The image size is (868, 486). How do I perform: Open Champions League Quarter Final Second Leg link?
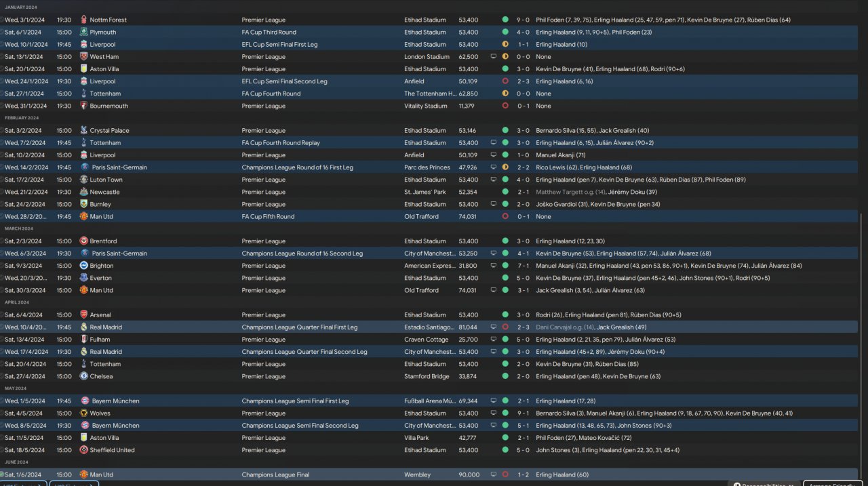click(x=304, y=352)
